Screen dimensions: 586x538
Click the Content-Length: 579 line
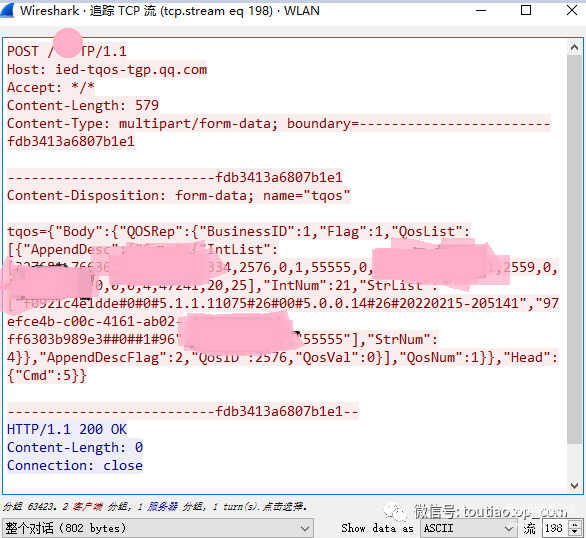pos(83,105)
